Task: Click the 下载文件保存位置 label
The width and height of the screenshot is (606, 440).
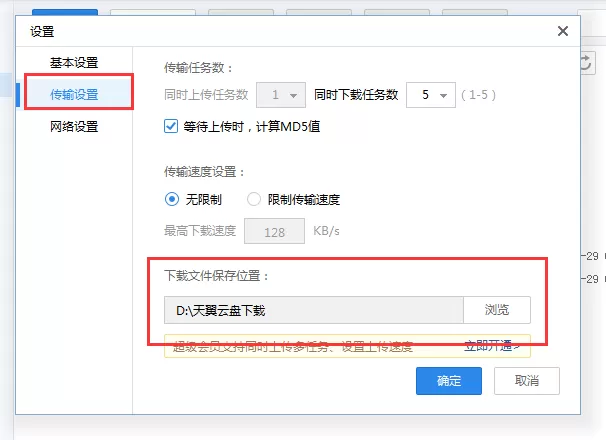Action: click(x=216, y=276)
